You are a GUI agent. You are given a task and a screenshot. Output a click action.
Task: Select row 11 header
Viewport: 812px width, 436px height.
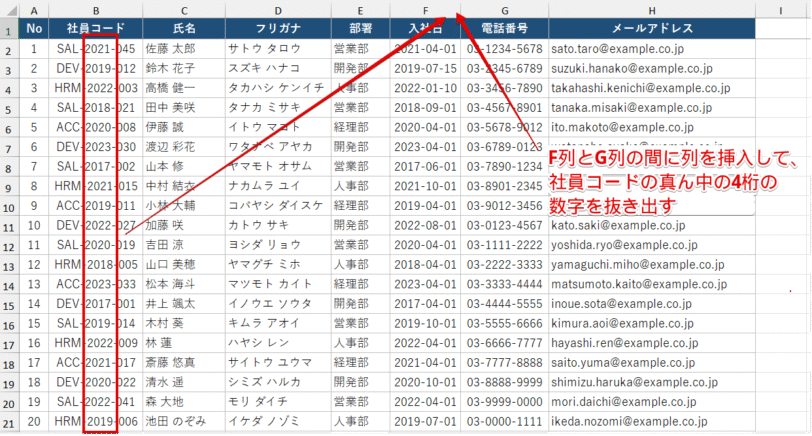click(9, 226)
